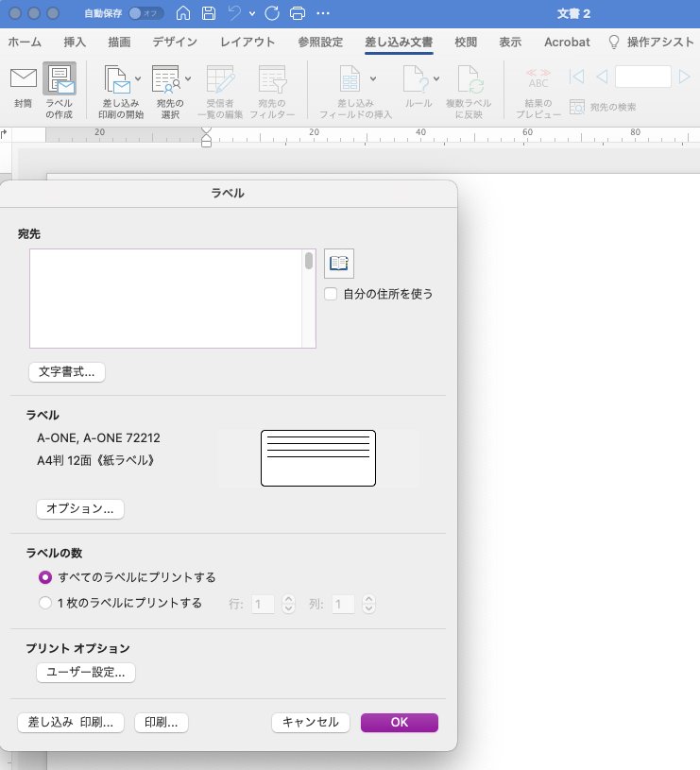Switch to the ホーム tab
This screenshot has height=770, width=700.
25,43
